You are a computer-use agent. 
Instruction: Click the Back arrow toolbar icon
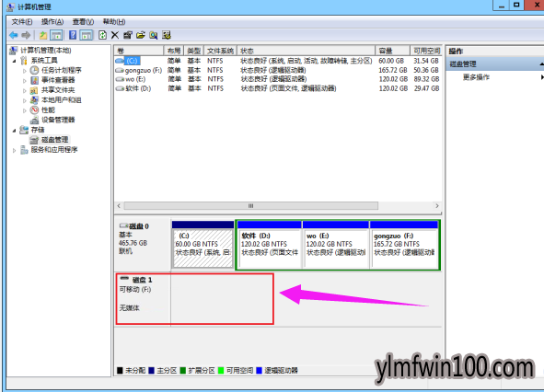tap(14, 35)
